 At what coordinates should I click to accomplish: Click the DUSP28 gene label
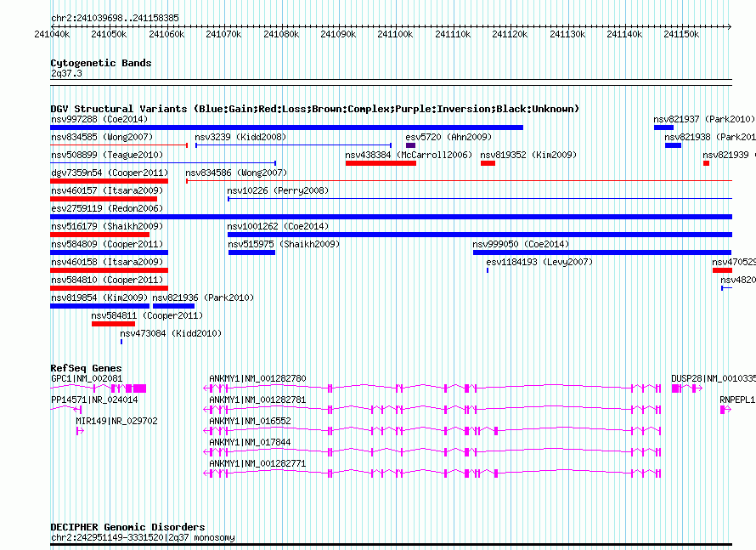[x=713, y=379]
